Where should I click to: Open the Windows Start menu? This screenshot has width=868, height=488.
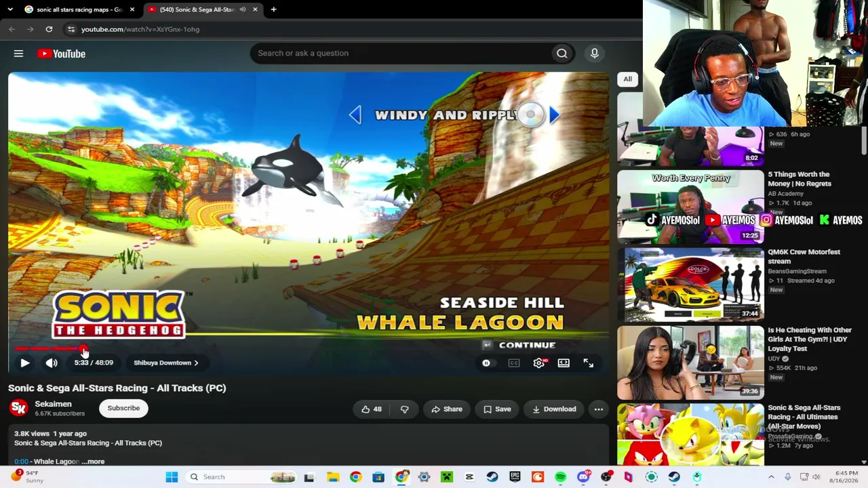click(x=172, y=477)
